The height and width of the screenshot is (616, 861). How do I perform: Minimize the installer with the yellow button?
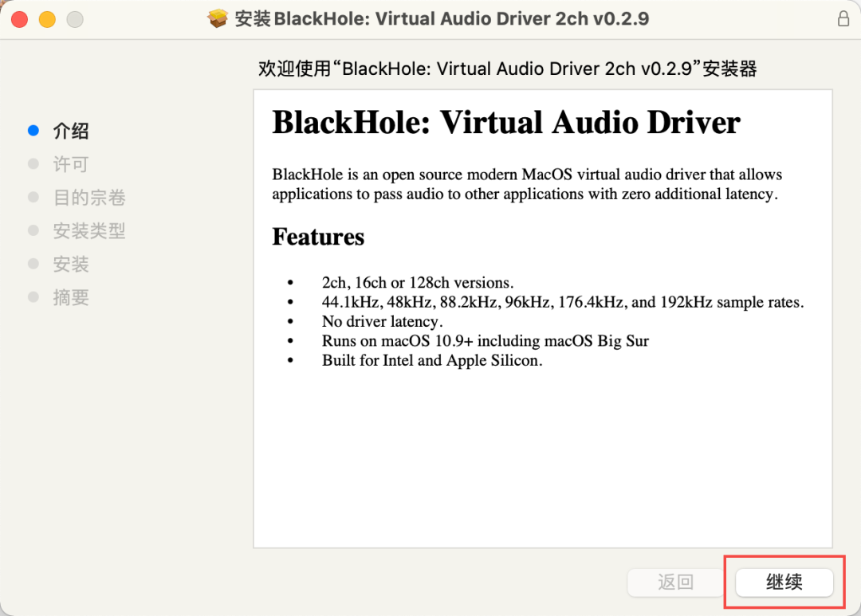47,19
